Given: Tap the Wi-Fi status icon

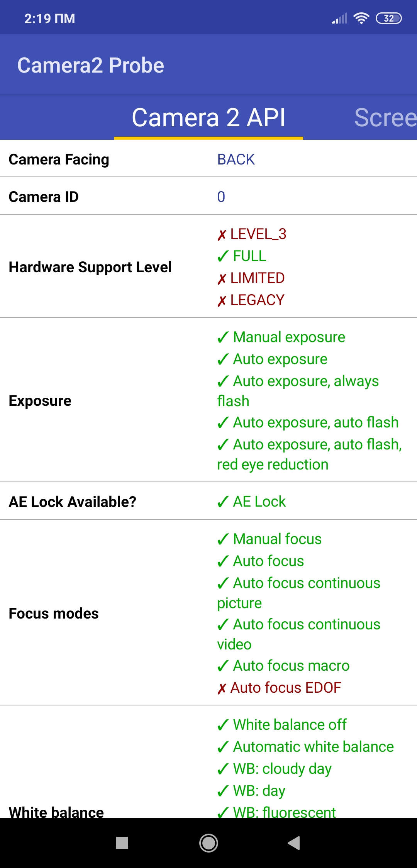Looking at the screenshot, I should [361, 18].
